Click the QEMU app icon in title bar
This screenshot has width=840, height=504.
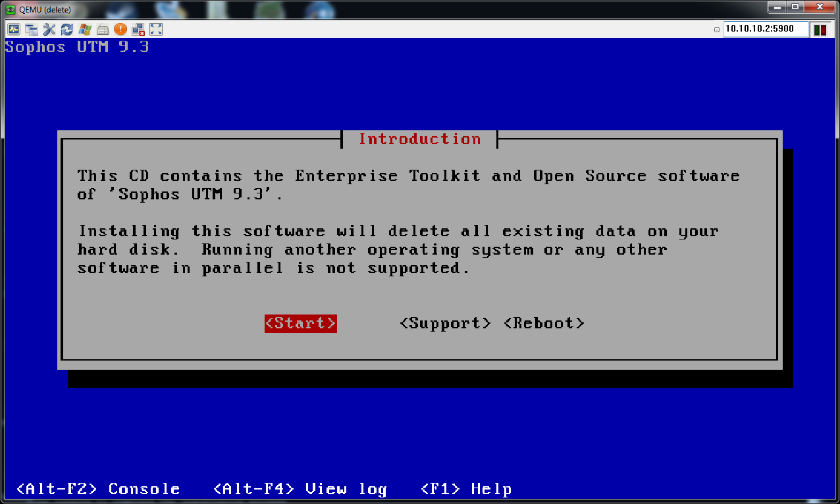click(11, 10)
